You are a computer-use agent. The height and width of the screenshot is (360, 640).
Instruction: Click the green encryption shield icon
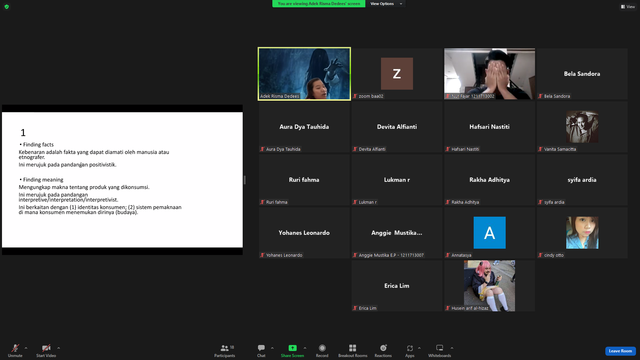[x=7, y=7]
